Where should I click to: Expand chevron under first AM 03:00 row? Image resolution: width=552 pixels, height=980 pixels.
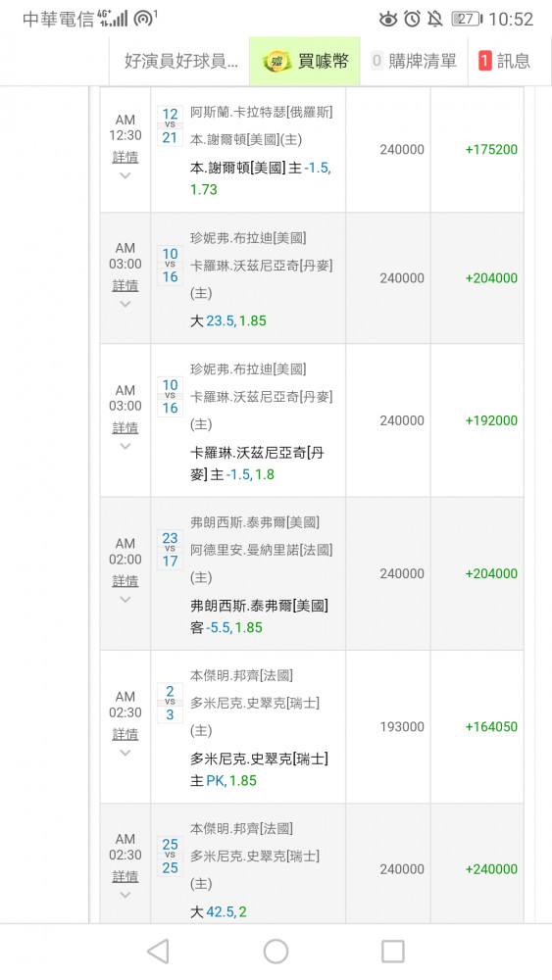125,304
